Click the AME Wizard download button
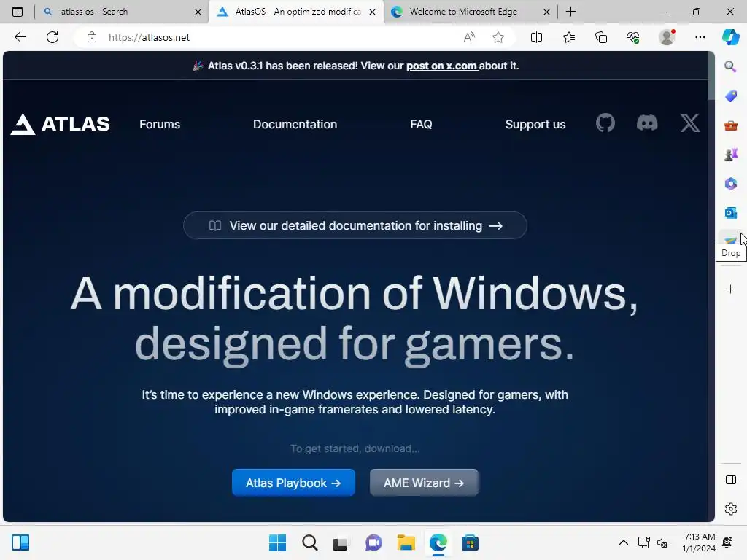 (x=424, y=483)
